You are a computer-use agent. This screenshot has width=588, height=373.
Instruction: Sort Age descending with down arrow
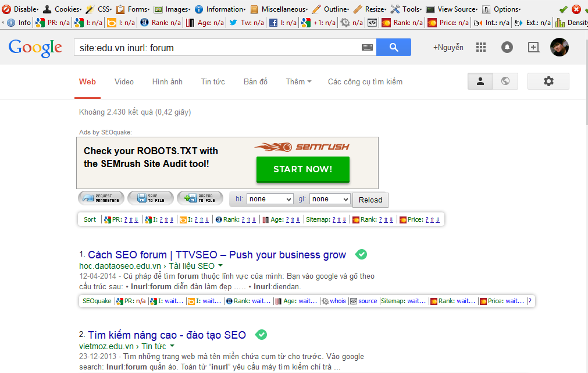298,220
